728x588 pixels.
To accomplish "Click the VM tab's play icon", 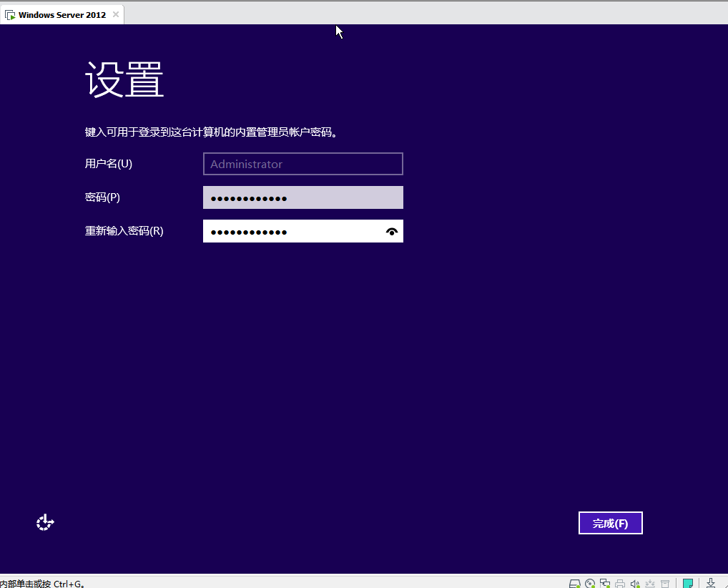I will click(10, 15).
